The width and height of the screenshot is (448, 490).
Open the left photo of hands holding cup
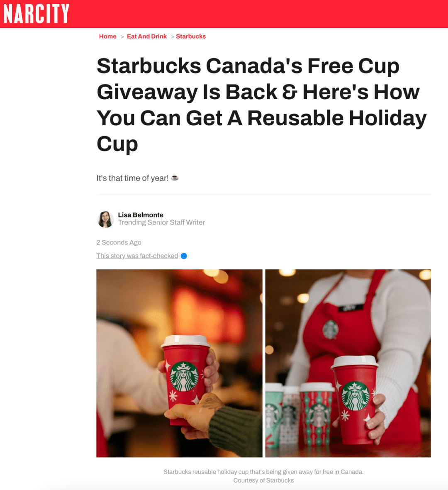pyautogui.click(x=179, y=363)
